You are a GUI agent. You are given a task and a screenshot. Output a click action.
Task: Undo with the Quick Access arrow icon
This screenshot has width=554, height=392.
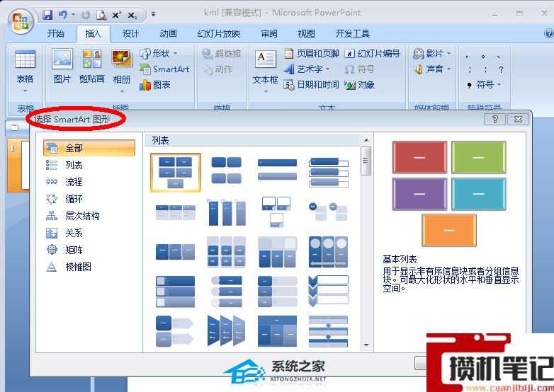point(63,14)
